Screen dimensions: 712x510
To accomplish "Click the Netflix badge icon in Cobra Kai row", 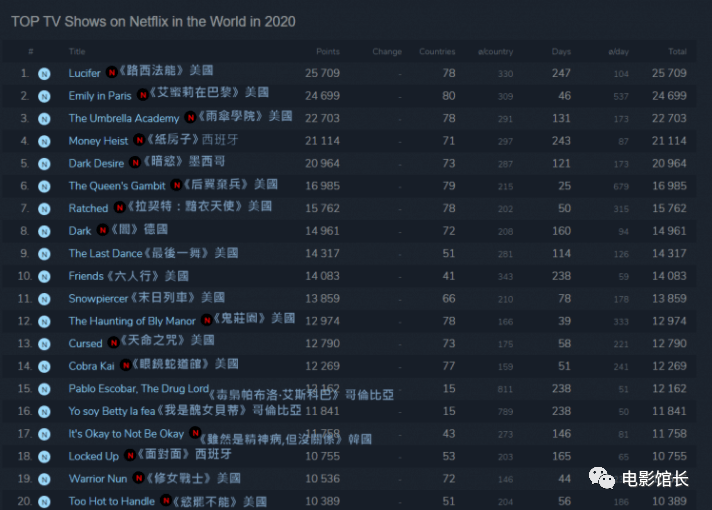I will 44,366.
